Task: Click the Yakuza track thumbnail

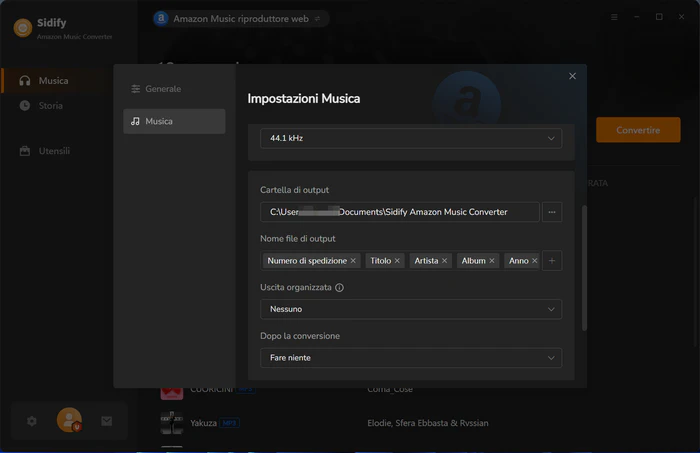Action: pyautogui.click(x=172, y=423)
